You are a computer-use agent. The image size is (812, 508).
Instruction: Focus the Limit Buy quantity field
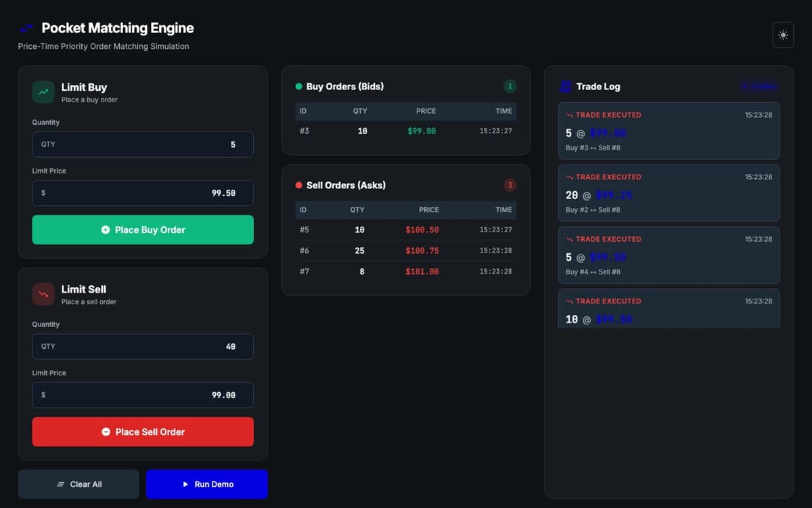pos(143,144)
